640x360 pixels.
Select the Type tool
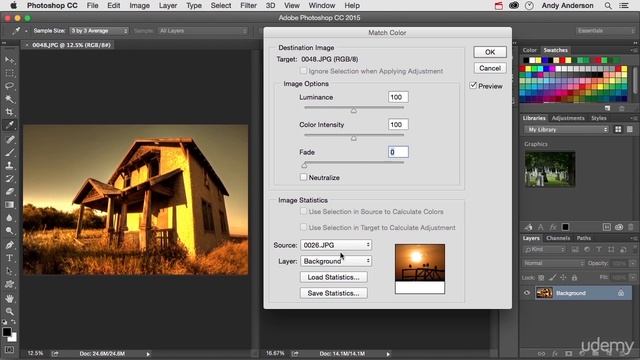9,258
